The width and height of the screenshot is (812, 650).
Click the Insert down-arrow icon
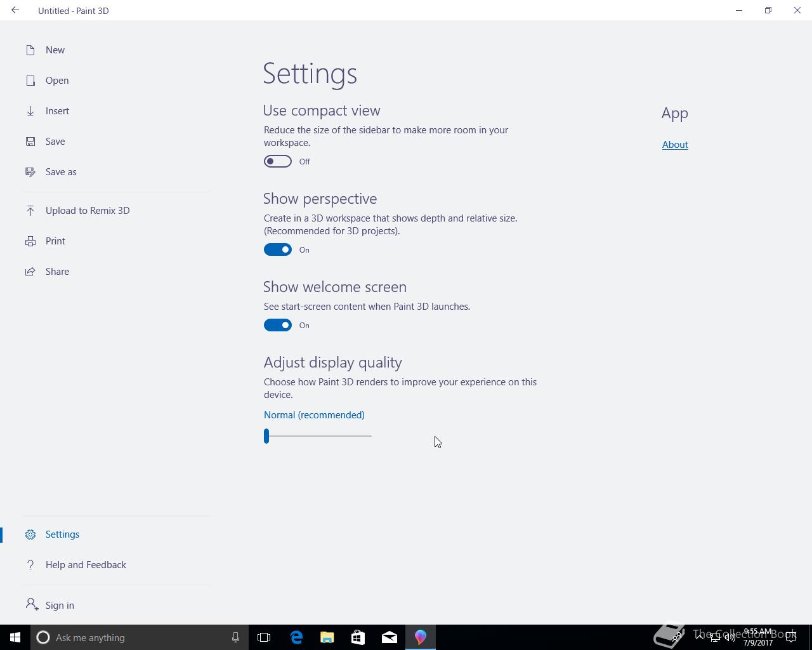point(30,111)
